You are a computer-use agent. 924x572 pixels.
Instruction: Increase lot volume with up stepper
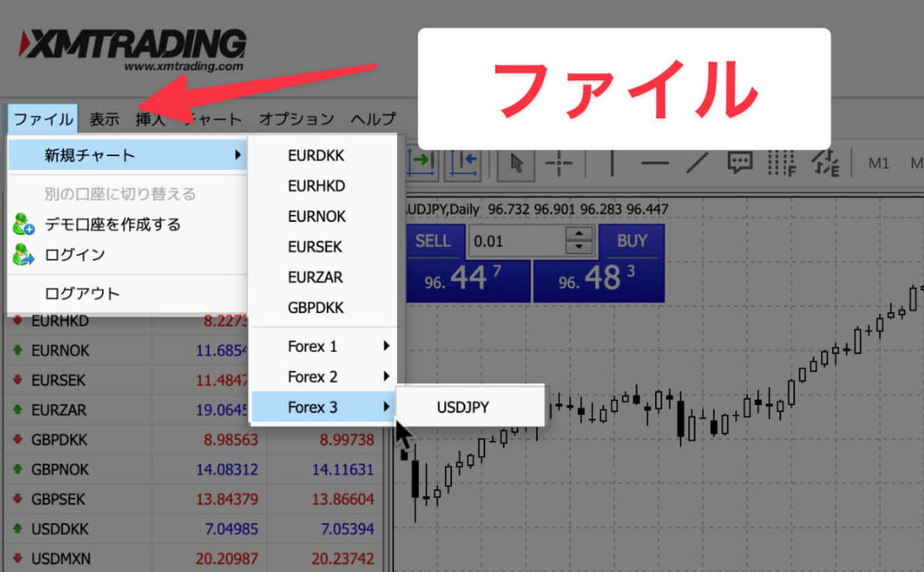coord(578,235)
